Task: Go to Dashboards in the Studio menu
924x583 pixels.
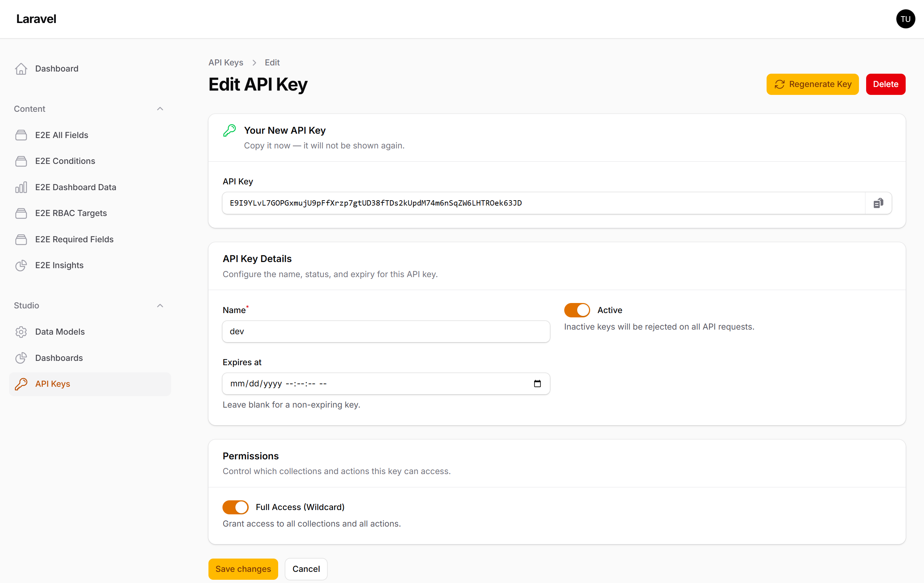Action: tap(59, 358)
